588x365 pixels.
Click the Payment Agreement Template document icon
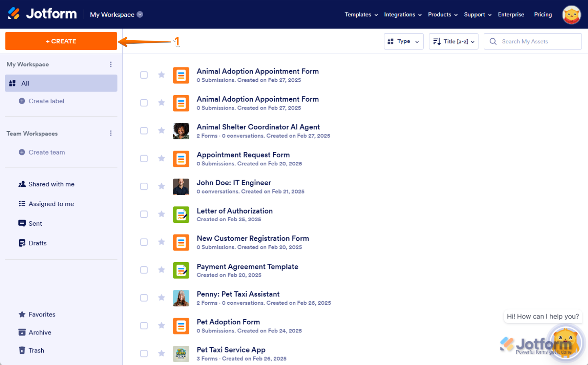pos(181,270)
